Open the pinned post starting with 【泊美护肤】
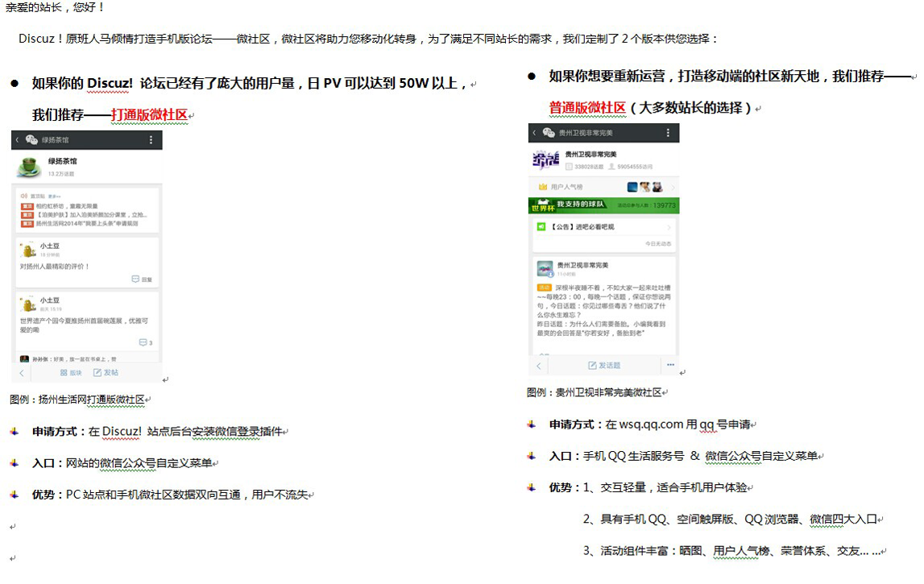Viewport: 924px width, 584px height. (x=91, y=215)
